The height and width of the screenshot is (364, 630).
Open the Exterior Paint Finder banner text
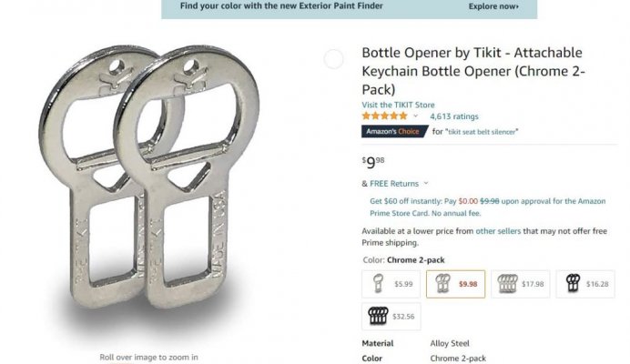coord(281,6)
